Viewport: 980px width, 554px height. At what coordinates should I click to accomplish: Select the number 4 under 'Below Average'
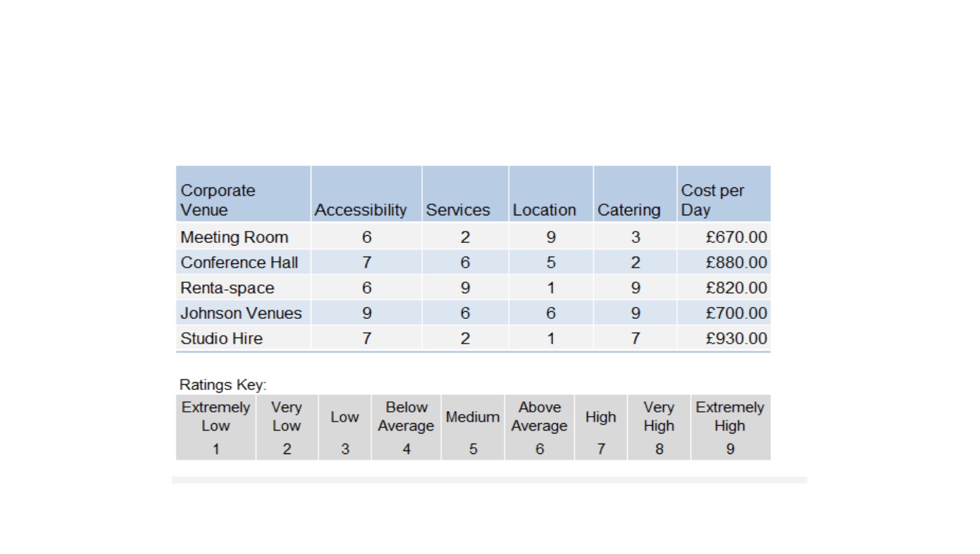(407, 449)
